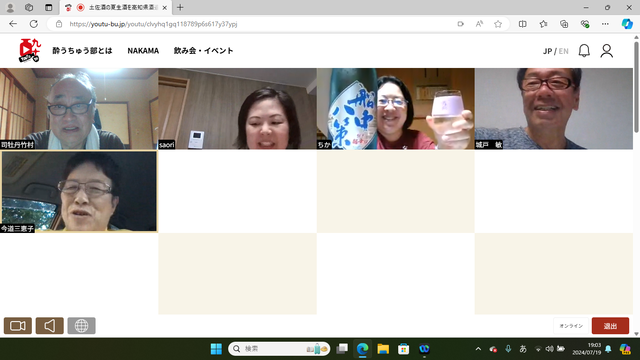
Task: Click the camera permission icon in address bar
Action: click(x=460, y=24)
